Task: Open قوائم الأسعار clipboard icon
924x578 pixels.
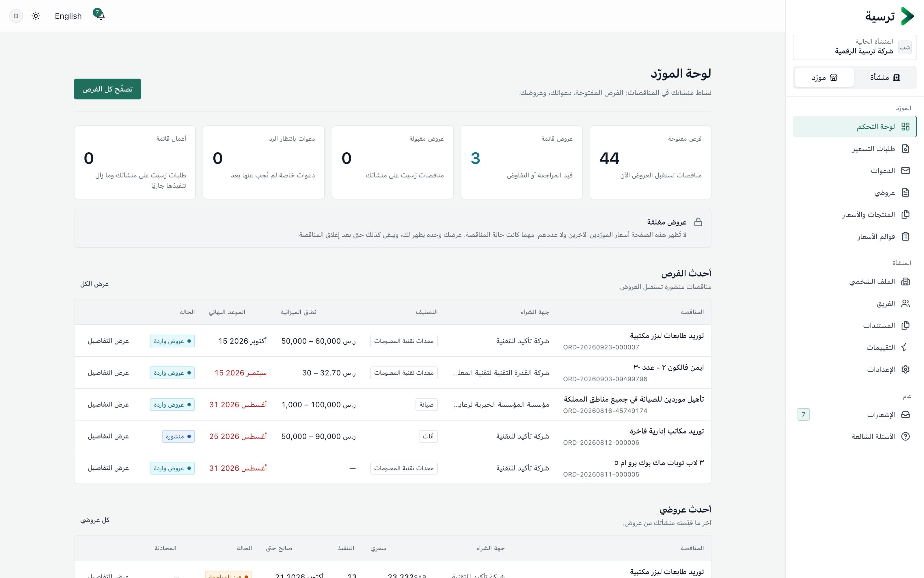Action: tap(905, 237)
